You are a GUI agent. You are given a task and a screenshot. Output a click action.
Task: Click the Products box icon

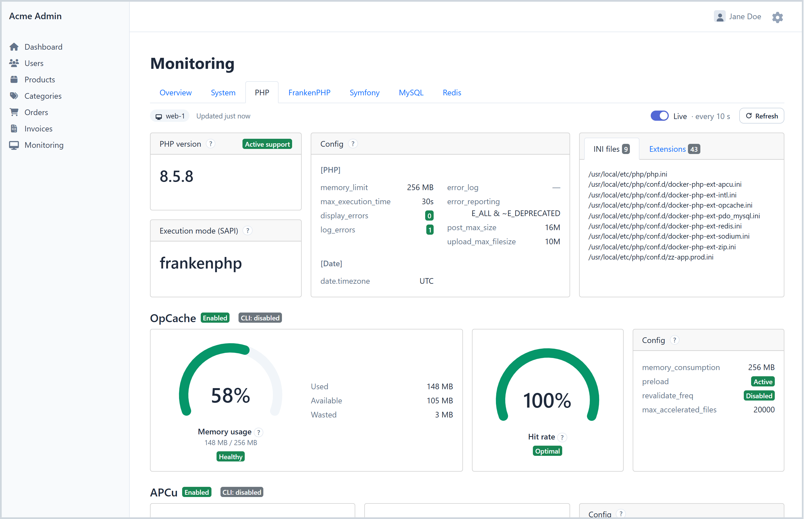point(14,80)
